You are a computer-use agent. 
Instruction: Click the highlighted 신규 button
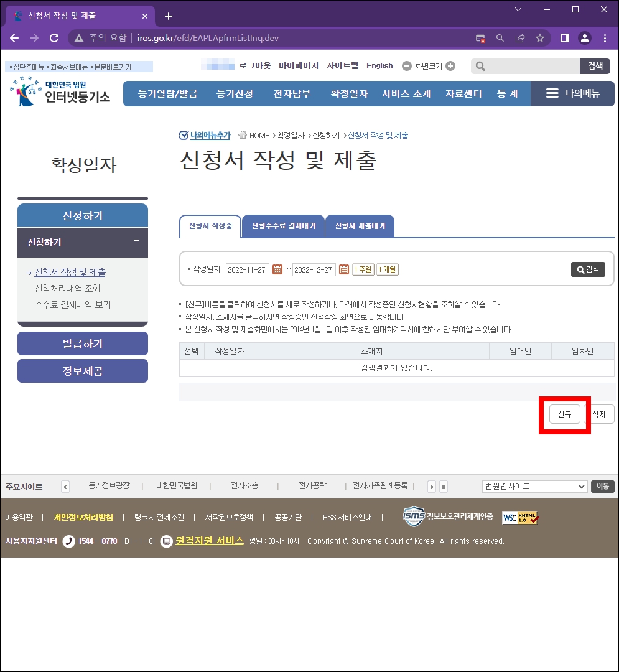point(564,414)
